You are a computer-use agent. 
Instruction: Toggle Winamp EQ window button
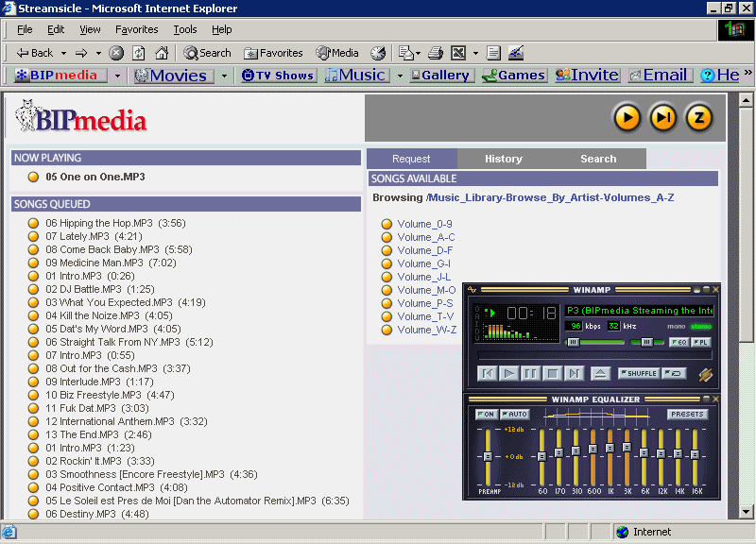point(679,342)
